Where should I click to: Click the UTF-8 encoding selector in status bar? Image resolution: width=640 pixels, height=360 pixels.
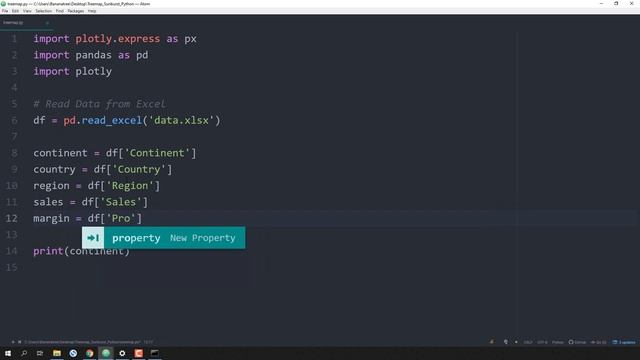(x=542, y=342)
